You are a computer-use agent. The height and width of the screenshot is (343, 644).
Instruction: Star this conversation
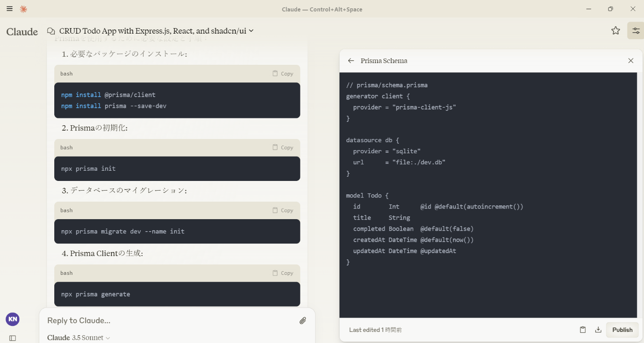(615, 30)
